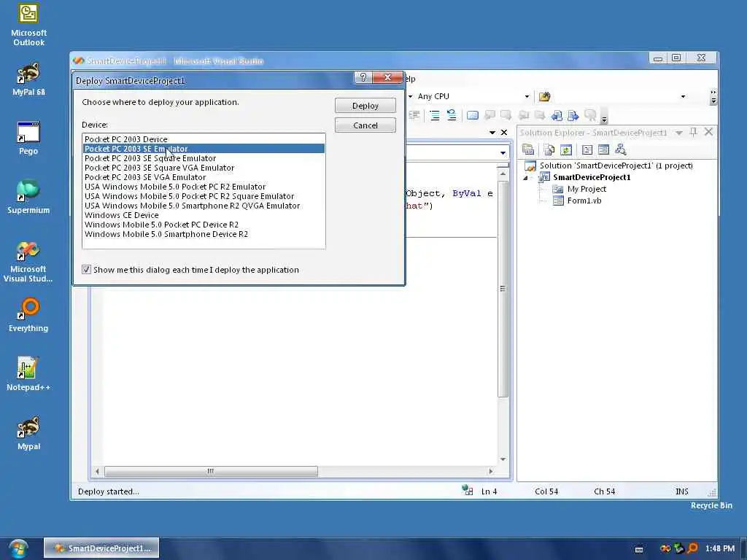Click SmartDeviceProject1 taskbar button
Viewport: 747px width, 560px height.
101,548
